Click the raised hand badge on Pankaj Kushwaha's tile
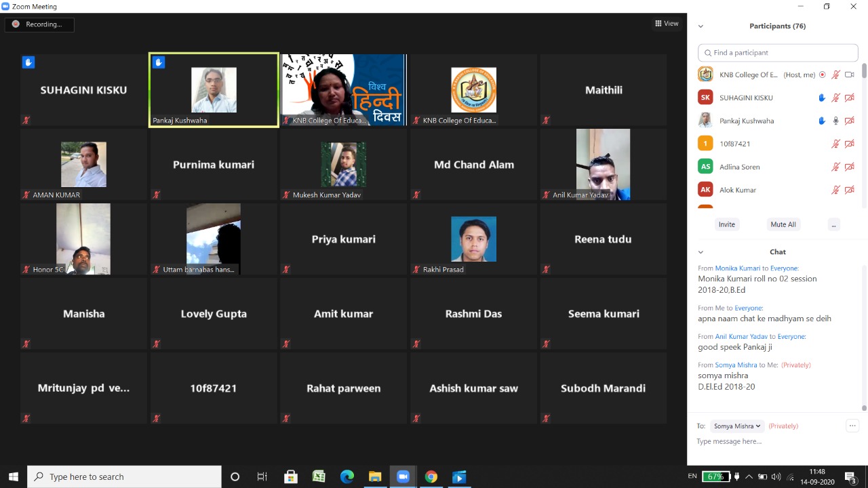This screenshot has width=868, height=488. pyautogui.click(x=159, y=62)
